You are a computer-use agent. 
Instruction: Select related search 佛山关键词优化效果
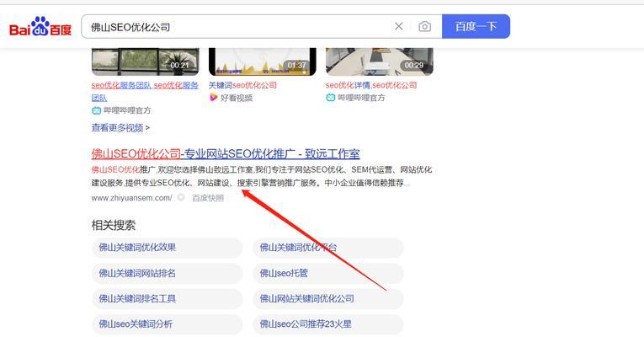168,248
